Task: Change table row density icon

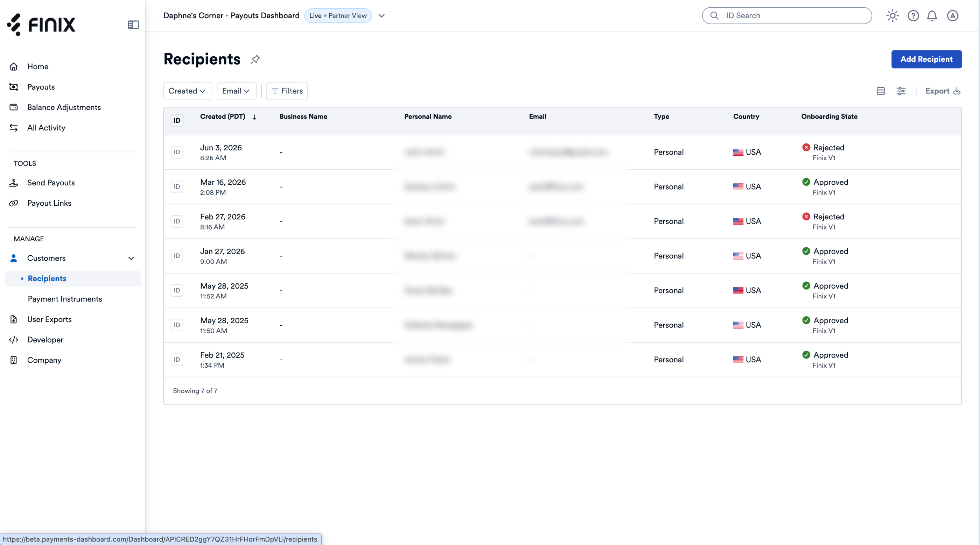Action: coord(880,91)
